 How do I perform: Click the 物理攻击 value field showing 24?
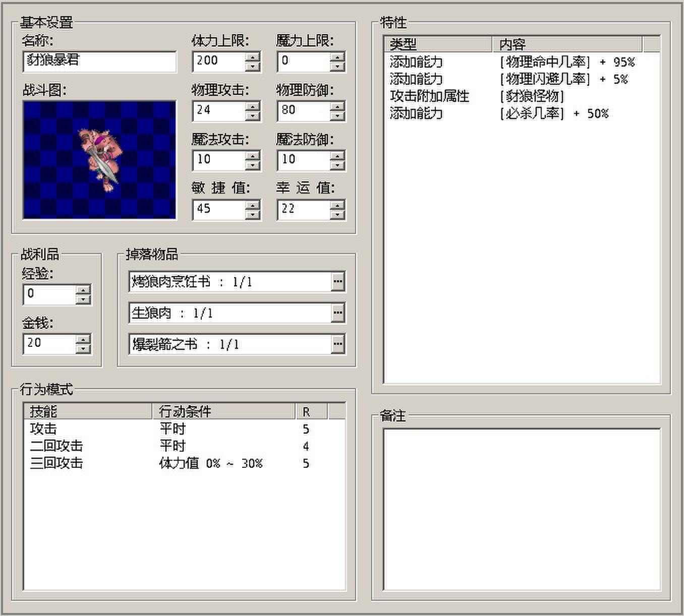[x=219, y=110]
